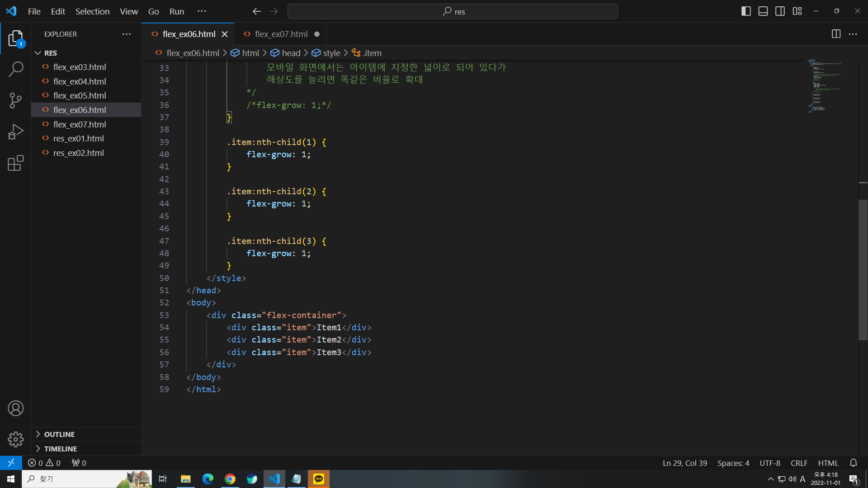The image size is (868, 488).
Task: Click the CRLF line ending indicator
Action: click(799, 463)
